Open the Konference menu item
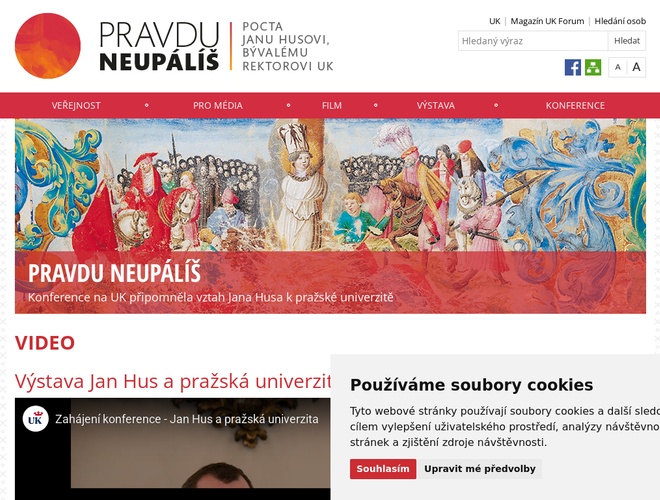 point(575,106)
